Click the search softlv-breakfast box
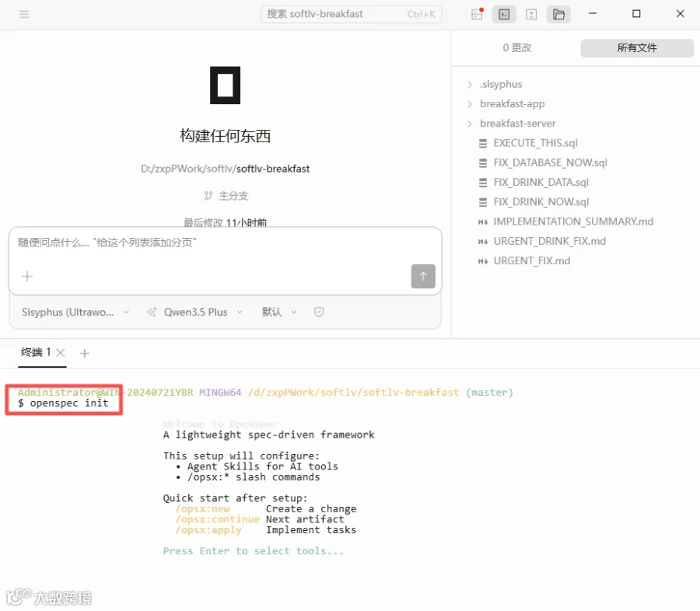This screenshot has height=611, width=700. pyautogui.click(x=352, y=14)
